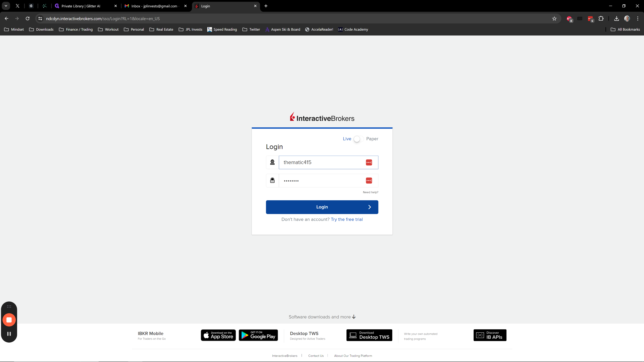Click Discover IB APIs button
The width and height of the screenshot is (644, 362).
[490, 335]
